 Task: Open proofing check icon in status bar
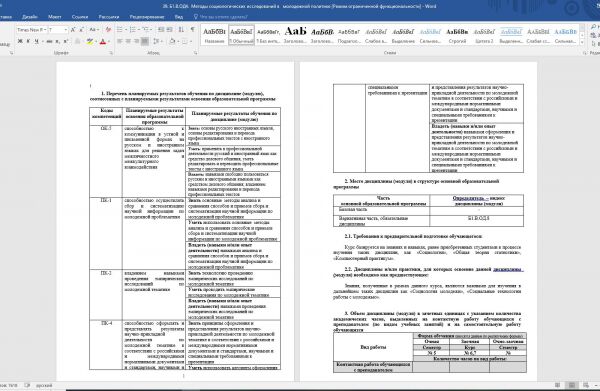click(27, 385)
